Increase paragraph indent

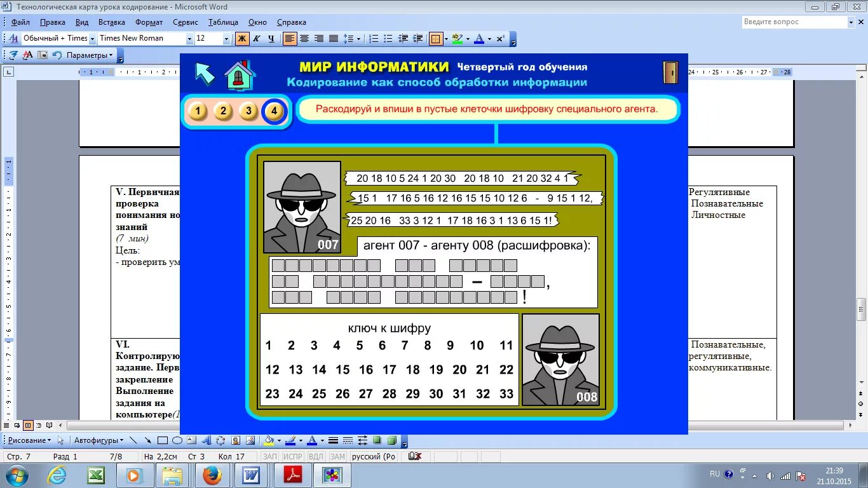click(417, 39)
